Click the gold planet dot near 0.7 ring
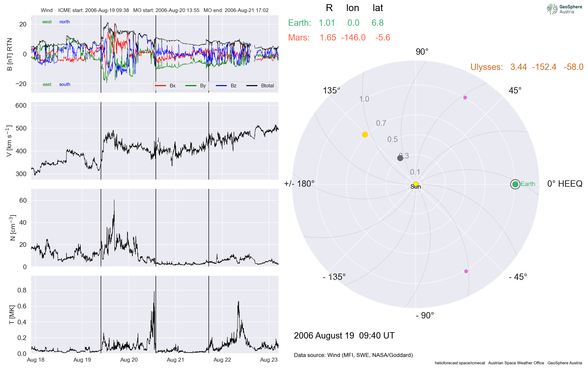Image resolution: width=588 pixels, height=368 pixels. [x=365, y=134]
